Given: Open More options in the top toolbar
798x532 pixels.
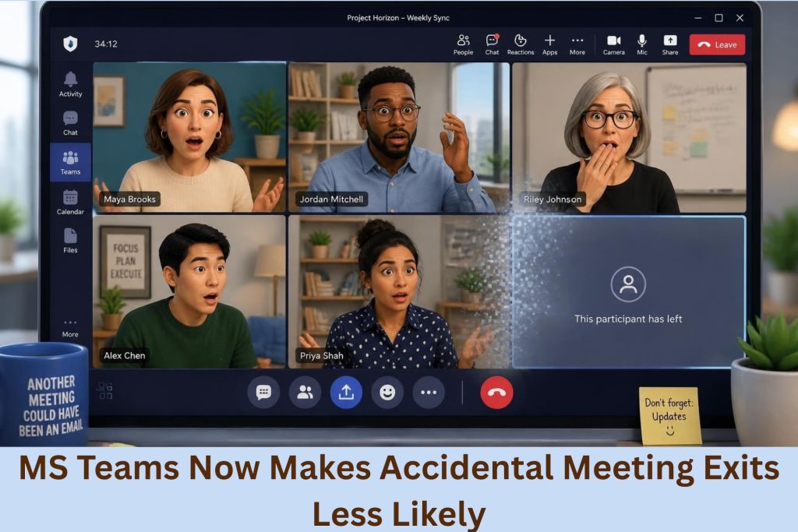Looking at the screenshot, I should [x=577, y=44].
